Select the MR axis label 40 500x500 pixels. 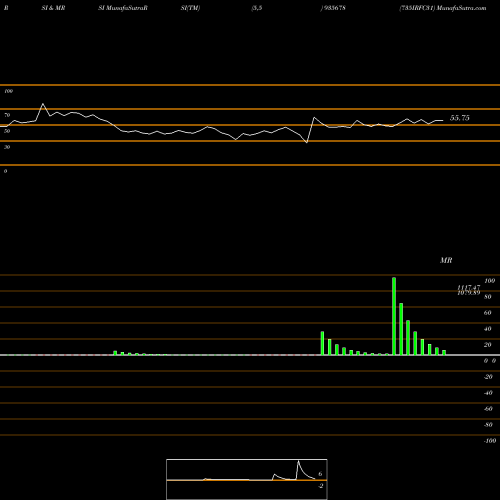click(x=488, y=329)
